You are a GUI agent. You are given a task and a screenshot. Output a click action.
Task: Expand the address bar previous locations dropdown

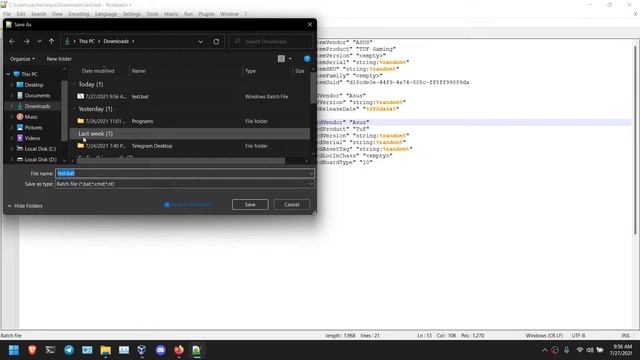200,42
